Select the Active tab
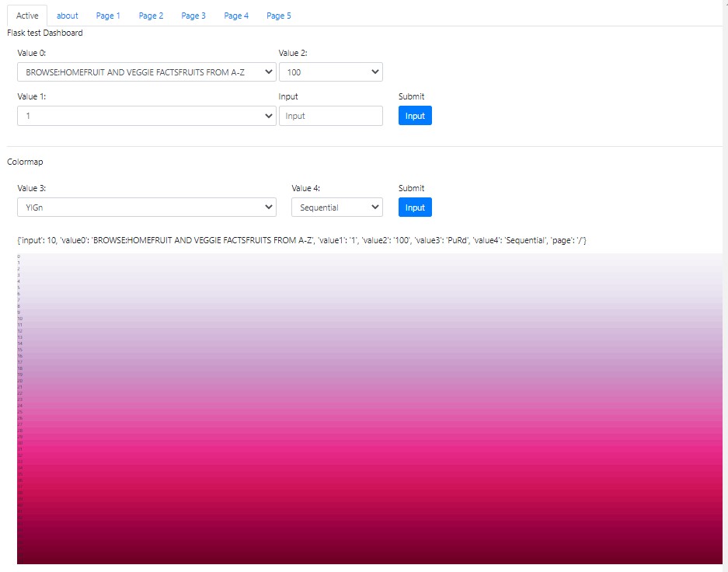 (x=26, y=15)
